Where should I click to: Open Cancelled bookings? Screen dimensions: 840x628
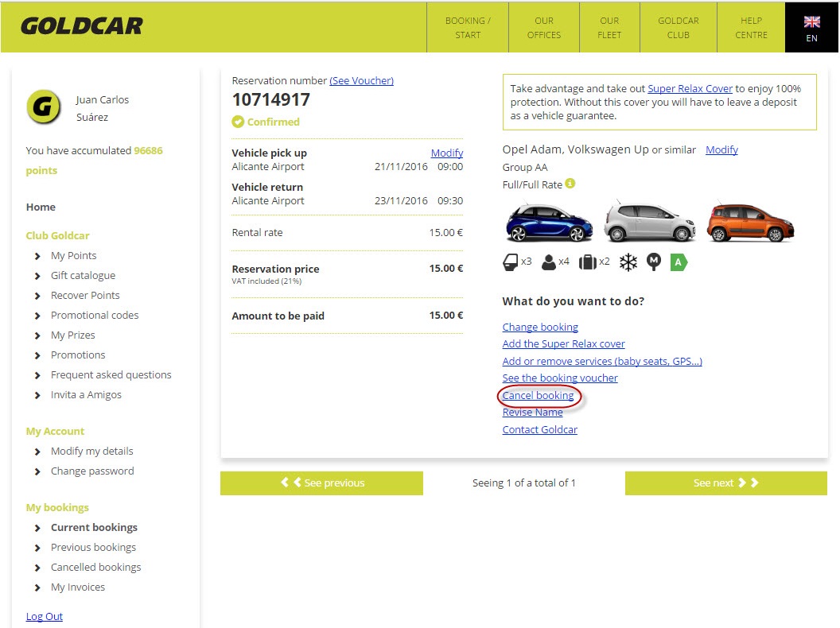point(96,567)
